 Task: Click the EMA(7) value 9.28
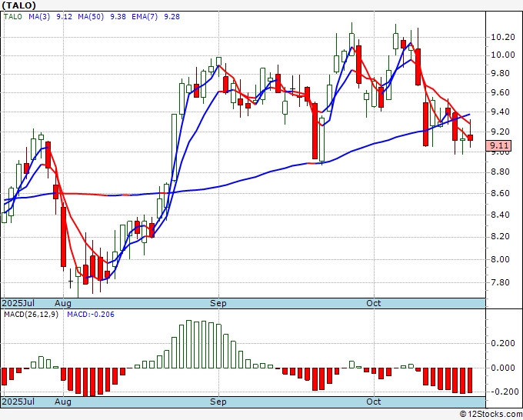pos(172,17)
